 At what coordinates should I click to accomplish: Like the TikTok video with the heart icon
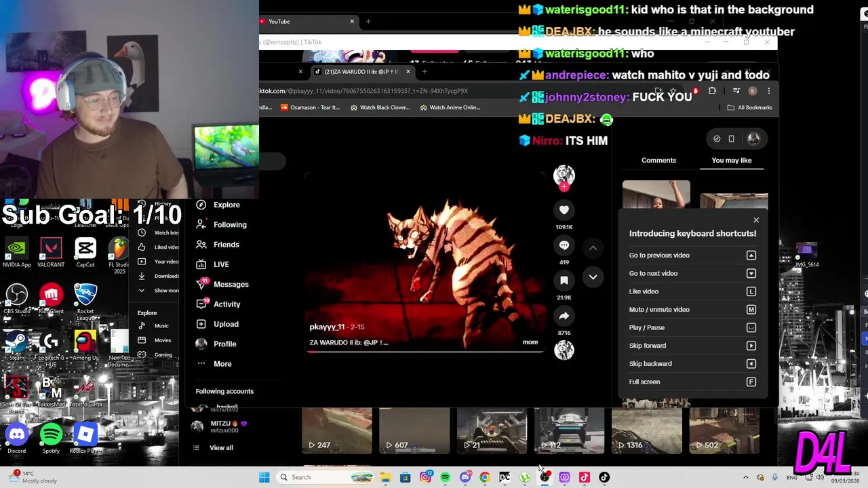564,210
